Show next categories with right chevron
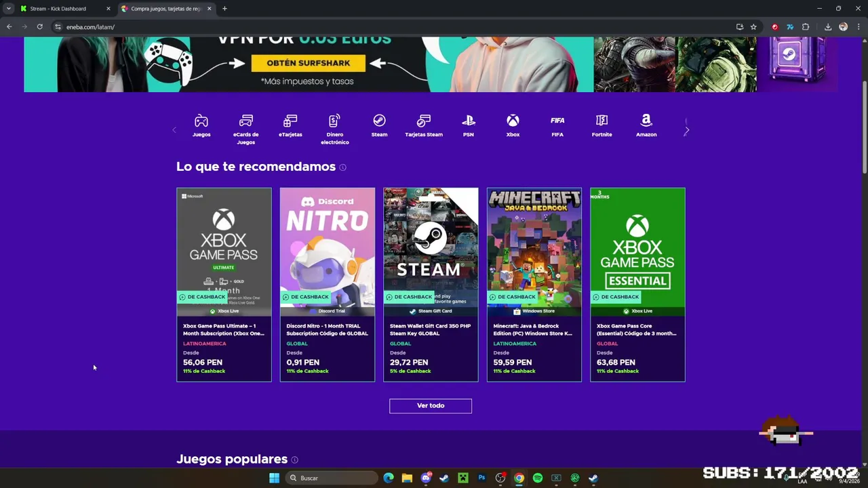This screenshot has height=488, width=868. [686, 130]
